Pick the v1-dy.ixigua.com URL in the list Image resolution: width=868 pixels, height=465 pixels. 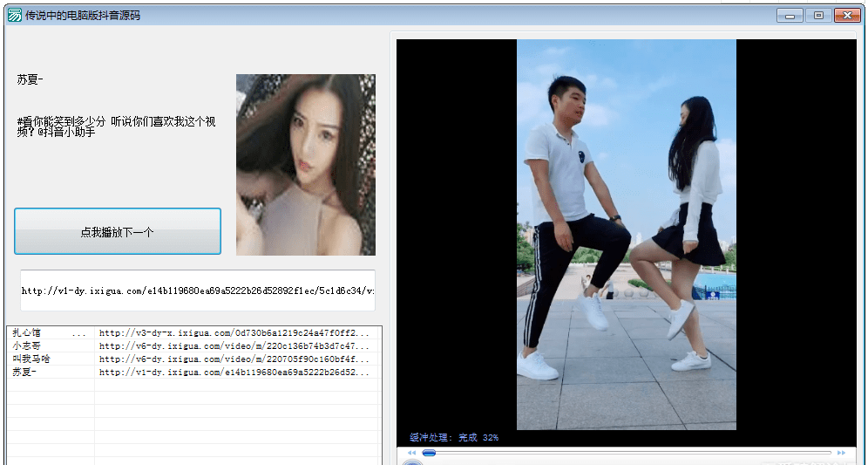(234, 373)
